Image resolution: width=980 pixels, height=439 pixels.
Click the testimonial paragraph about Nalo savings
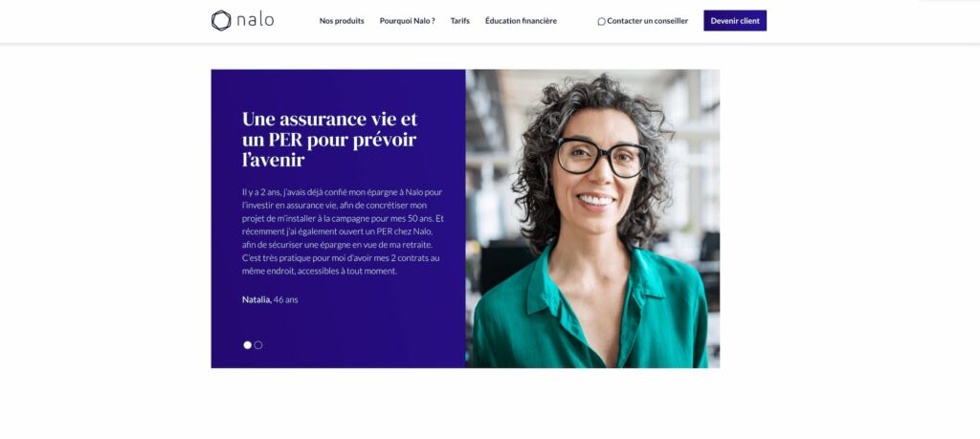343,231
